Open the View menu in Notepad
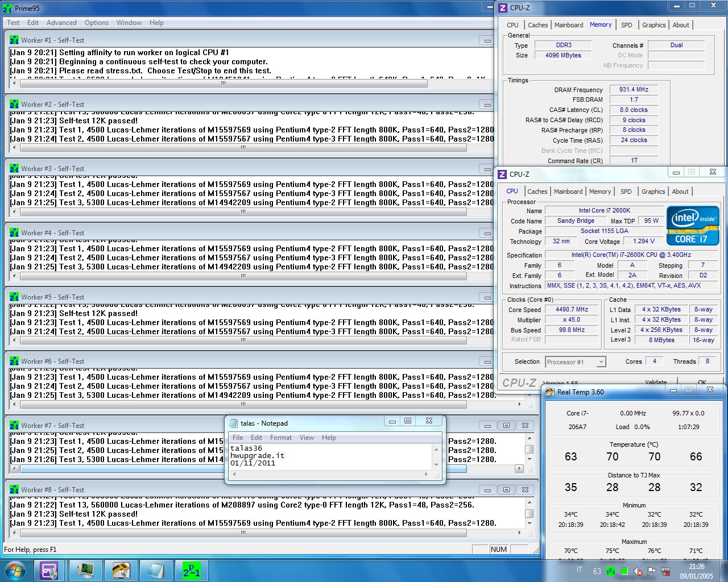728x582 pixels. (307, 438)
